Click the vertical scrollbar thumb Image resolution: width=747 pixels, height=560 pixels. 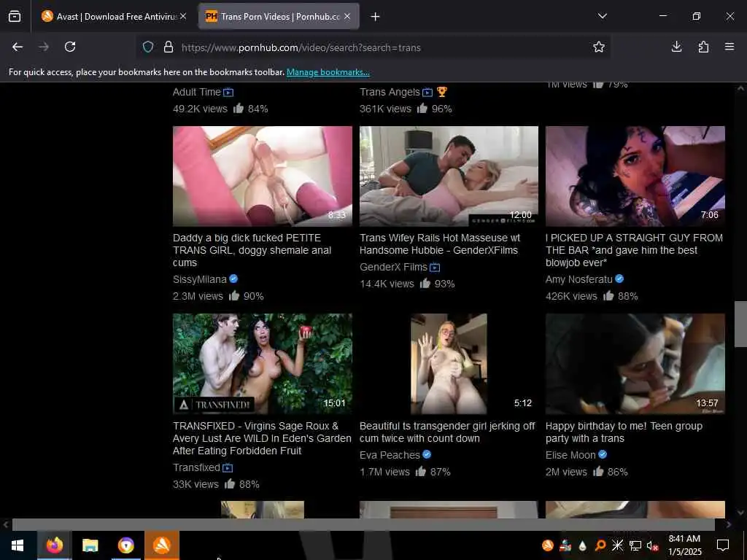(740, 324)
